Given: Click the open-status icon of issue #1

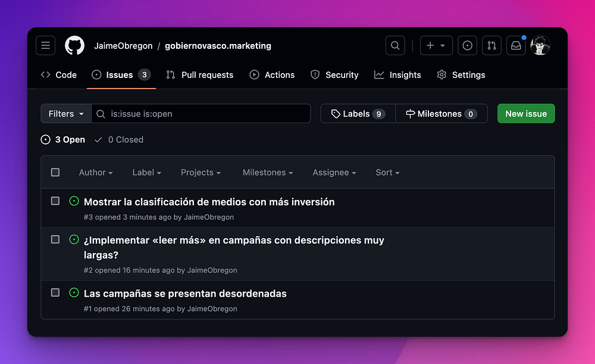Looking at the screenshot, I should point(74,293).
